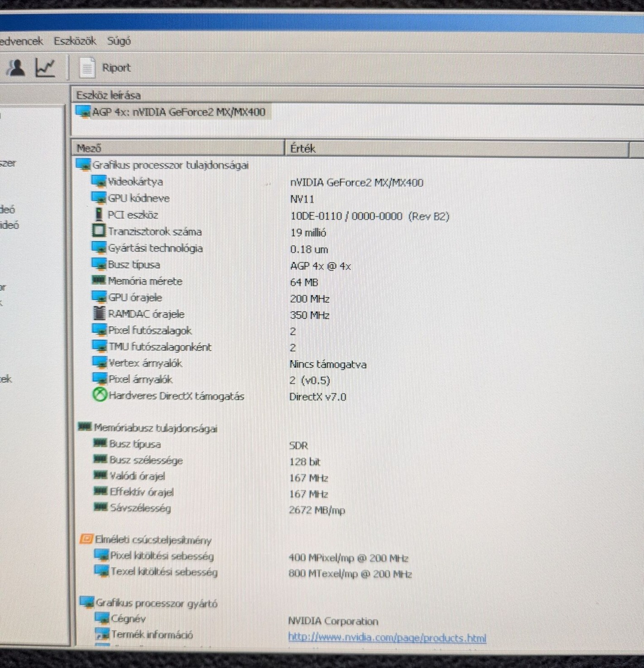This screenshot has width=644, height=668.
Task: Click monitor icon of AGP 4x device
Action: tap(83, 111)
